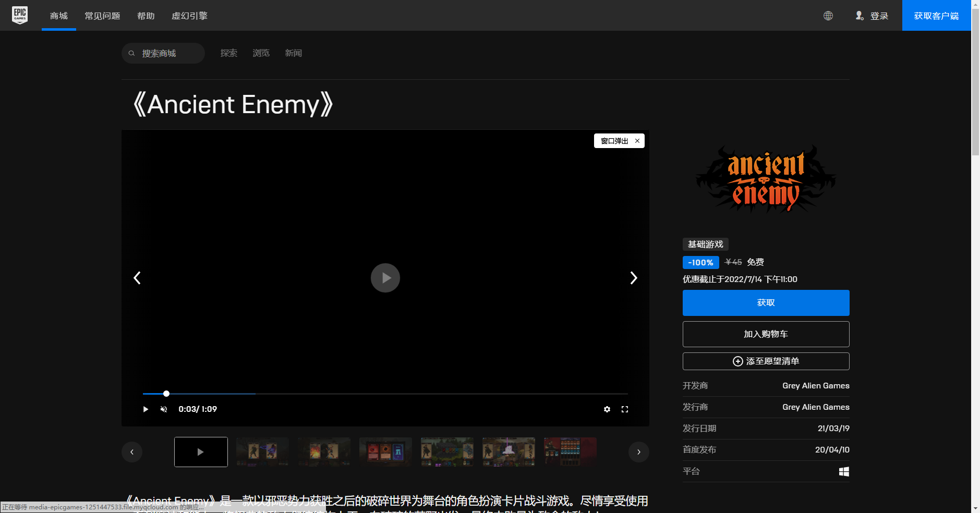980x513 pixels.
Task: Switch to the 浏览 tab
Action: (x=260, y=53)
